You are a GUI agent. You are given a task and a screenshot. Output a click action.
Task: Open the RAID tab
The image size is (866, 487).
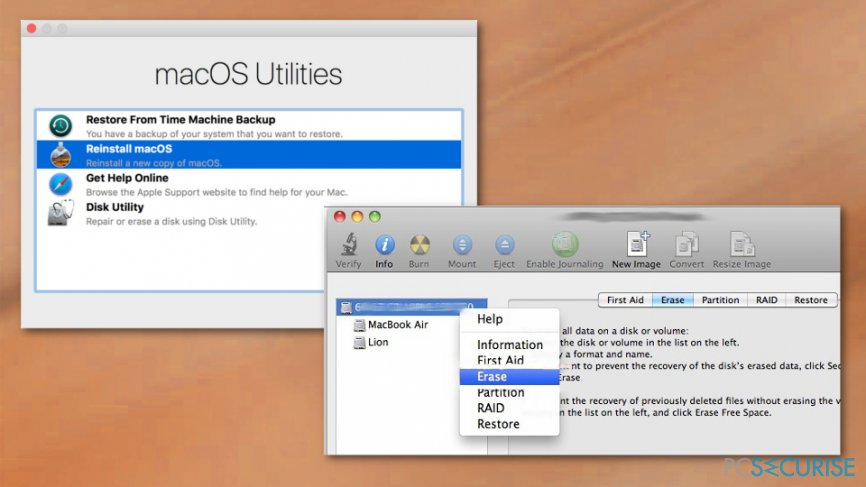pos(767,300)
